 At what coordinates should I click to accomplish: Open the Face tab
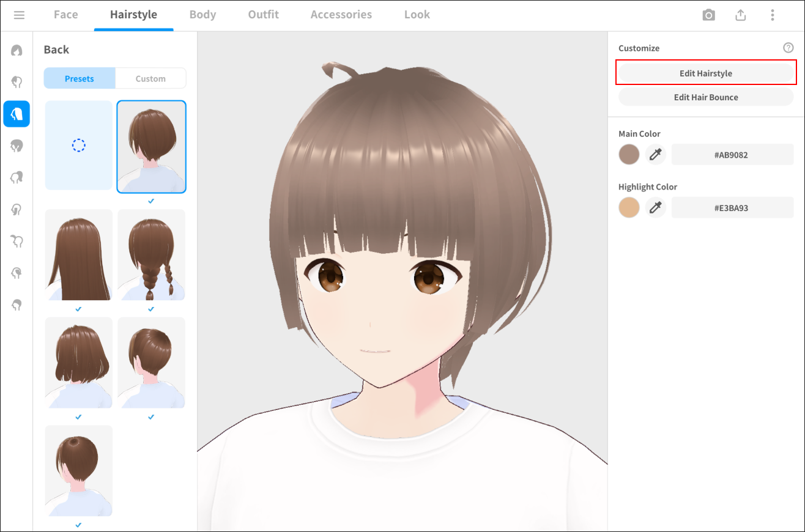pos(65,15)
